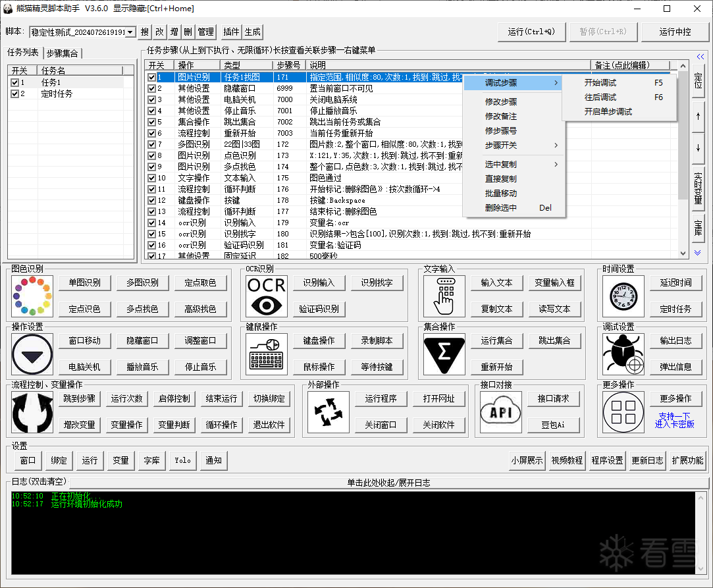Click the 实时变量 side button

[x=698, y=188]
